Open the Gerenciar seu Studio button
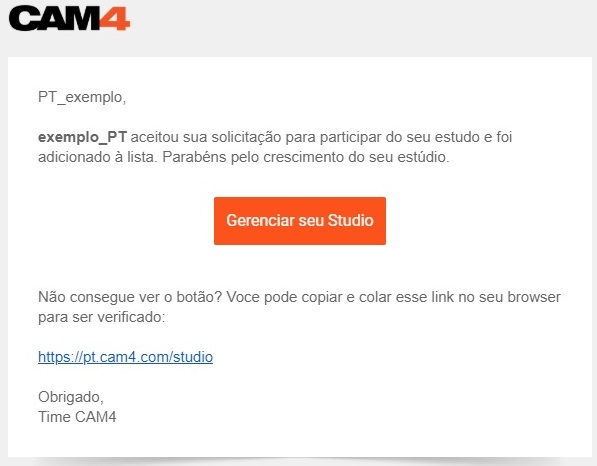Screen dimensions: 597x466 [300, 221]
